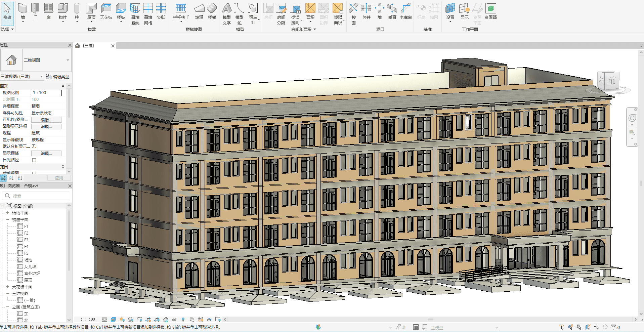Open F3 floor plan in project browser
The height and width of the screenshot is (332, 644).
point(26,240)
